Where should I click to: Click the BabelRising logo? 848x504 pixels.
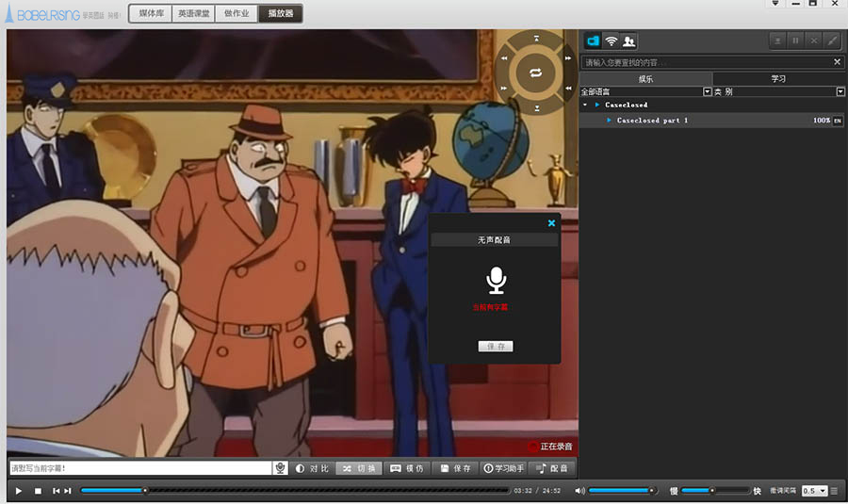43,14
